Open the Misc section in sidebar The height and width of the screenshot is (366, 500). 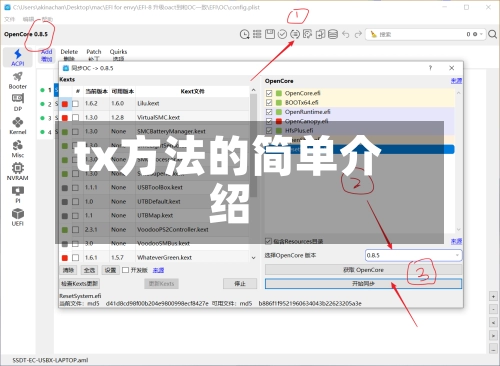tap(18, 149)
